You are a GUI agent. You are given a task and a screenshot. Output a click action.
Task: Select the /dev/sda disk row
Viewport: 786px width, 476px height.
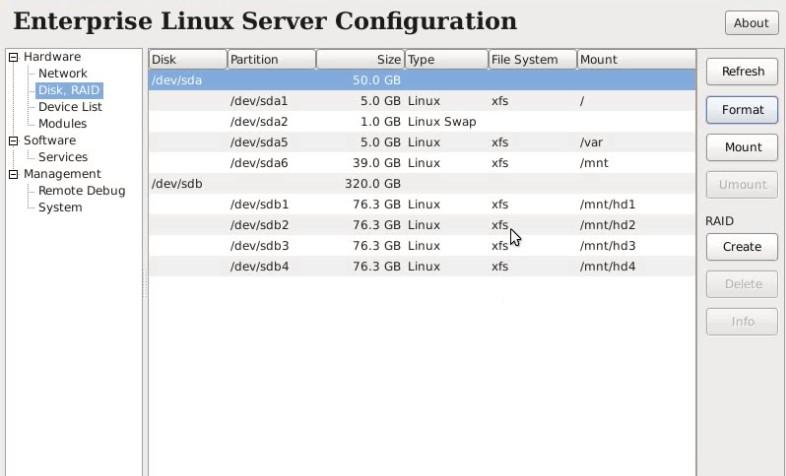[422, 80]
